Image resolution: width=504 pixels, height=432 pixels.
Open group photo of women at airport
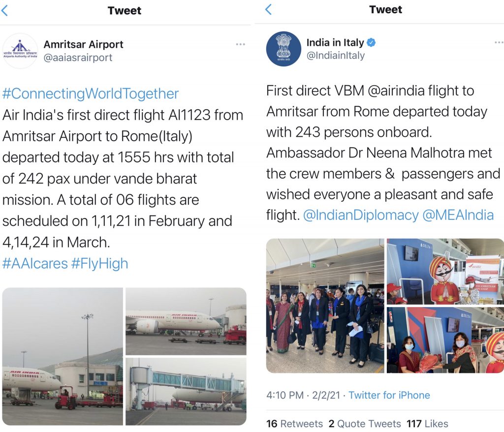click(x=325, y=306)
